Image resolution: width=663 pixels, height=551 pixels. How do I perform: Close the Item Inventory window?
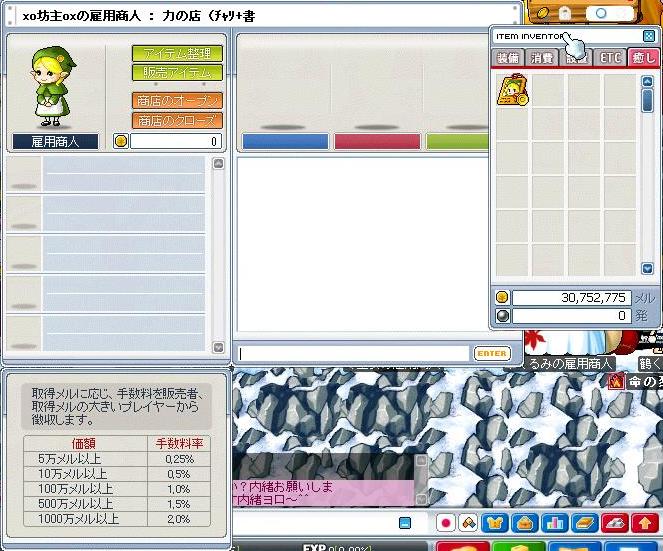648,36
